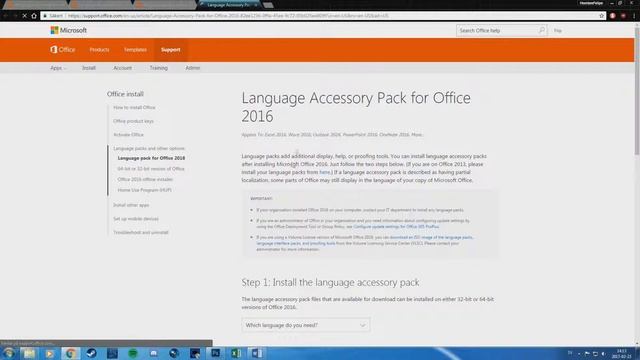
Task: Open Discord from the taskbar
Action: [153, 353]
